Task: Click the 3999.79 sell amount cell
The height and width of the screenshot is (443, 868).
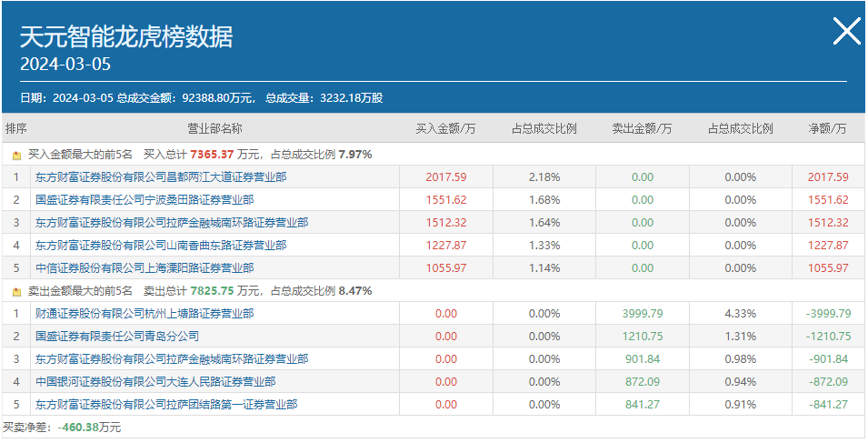Action: (x=643, y=314)
